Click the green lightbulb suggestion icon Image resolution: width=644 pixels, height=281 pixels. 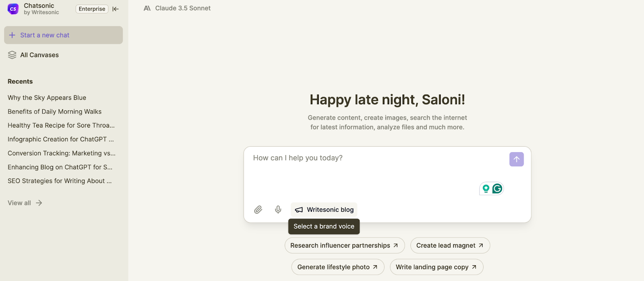point(486,188)
